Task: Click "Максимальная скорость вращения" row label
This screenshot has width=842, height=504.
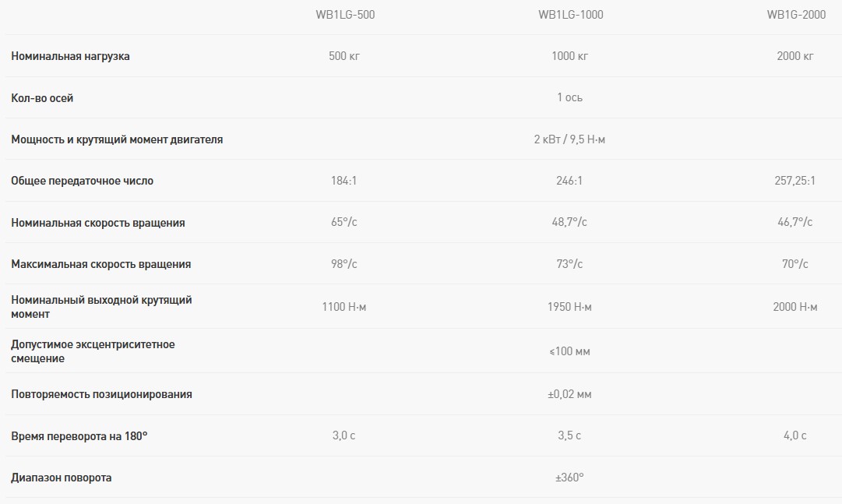Action: [100, 264]
